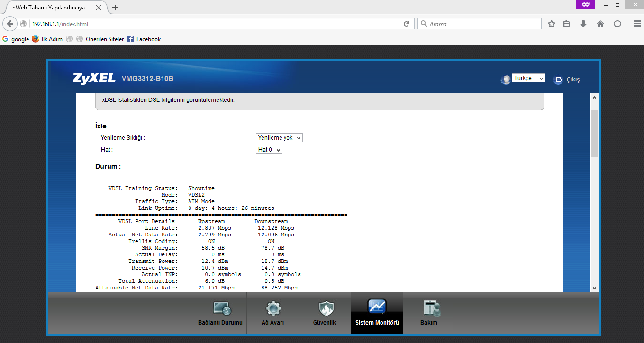Click the Bağlantı Durumu monitor icon

[221, 309]
